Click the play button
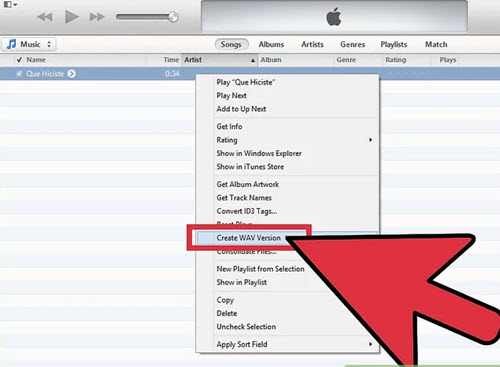 [72, 17]
